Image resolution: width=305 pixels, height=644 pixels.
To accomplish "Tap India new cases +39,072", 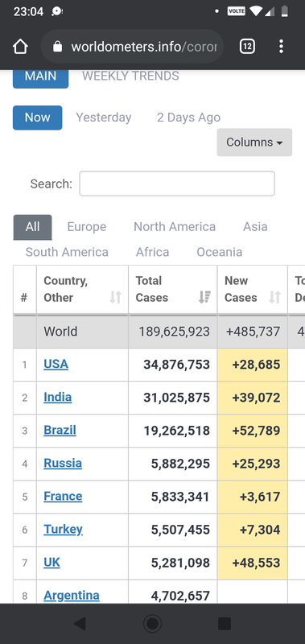I will click(x=256, y=398).
